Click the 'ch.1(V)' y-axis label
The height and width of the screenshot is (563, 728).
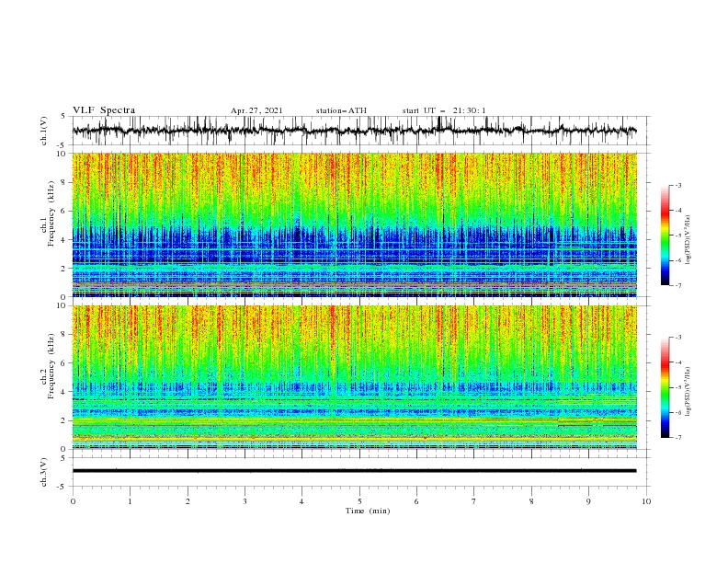click(x=44, y=131)
